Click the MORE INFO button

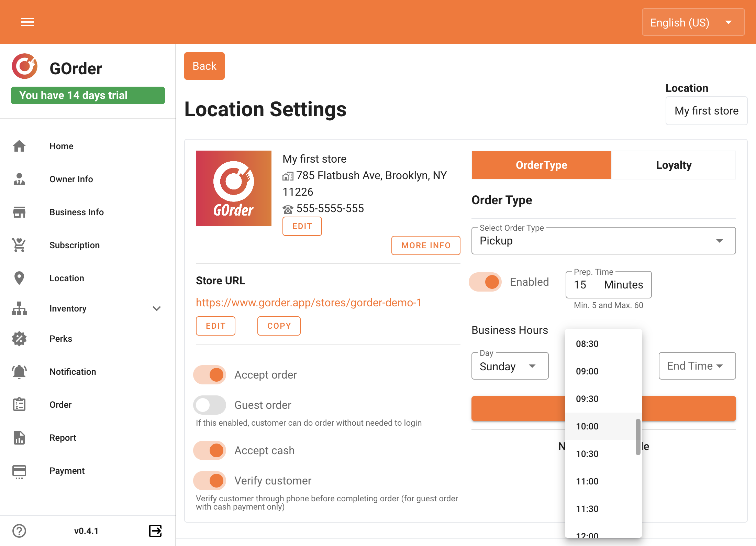pyautogui.click(x=426, y=245)
